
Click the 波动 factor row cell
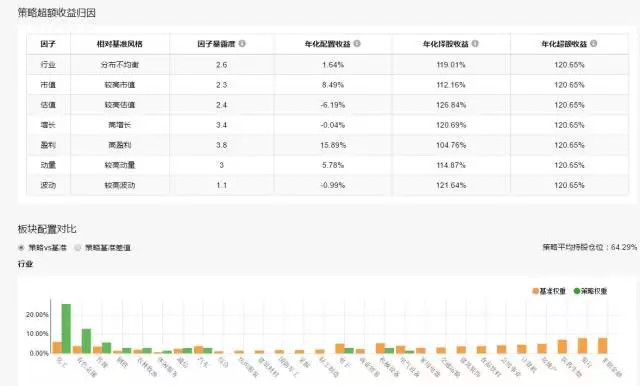pyautogui.click(x=48, y=185)
